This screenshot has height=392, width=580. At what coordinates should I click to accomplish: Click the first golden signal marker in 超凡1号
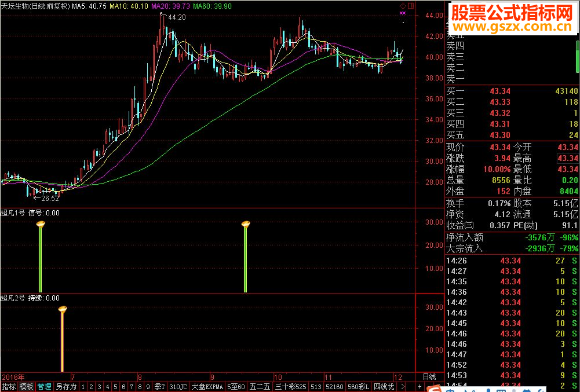coord(41,224)
